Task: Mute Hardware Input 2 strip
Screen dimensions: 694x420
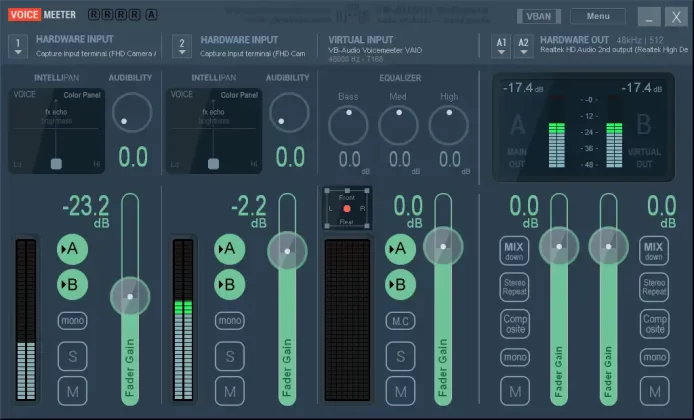Action: coord(229,391)
